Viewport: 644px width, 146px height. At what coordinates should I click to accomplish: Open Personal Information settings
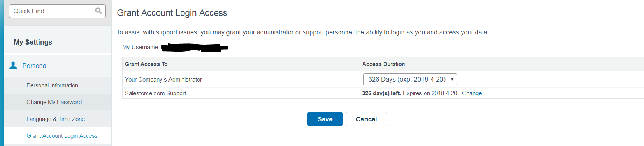pos(52,85)
